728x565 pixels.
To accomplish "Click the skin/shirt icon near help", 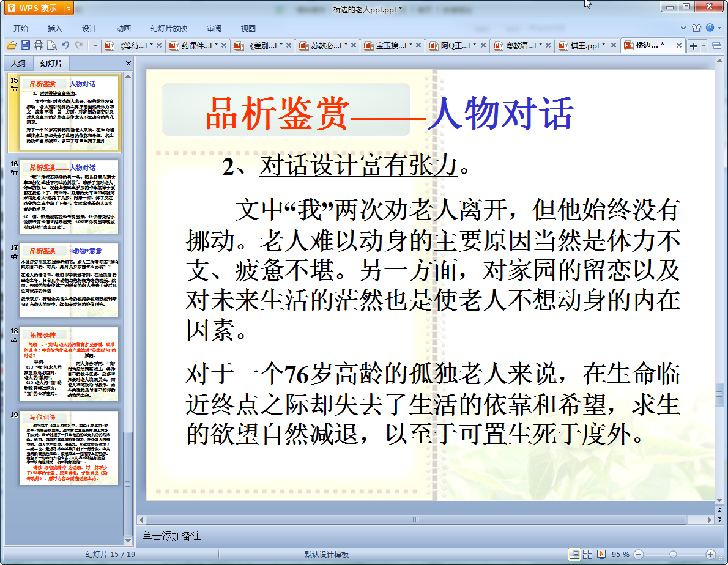I will point(696,28).
